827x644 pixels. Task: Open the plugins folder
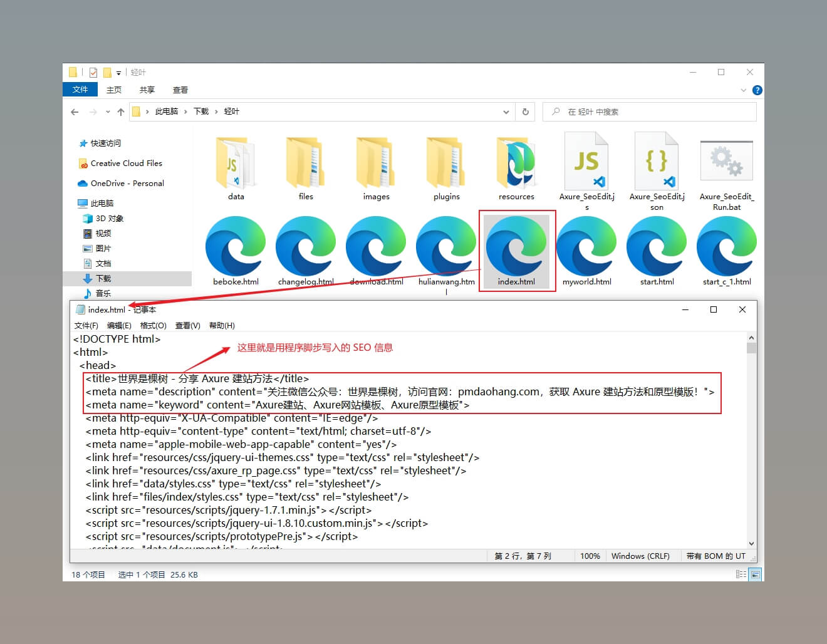coord(446,168)
